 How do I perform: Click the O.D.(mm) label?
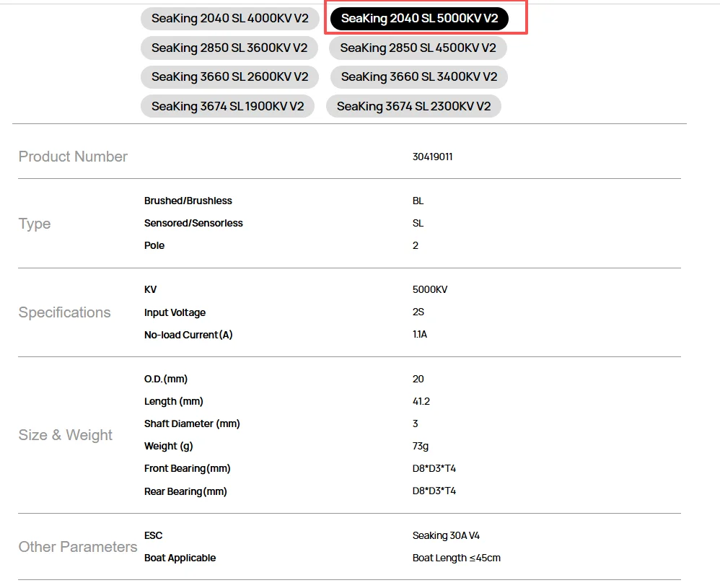[x=166, y=379]
